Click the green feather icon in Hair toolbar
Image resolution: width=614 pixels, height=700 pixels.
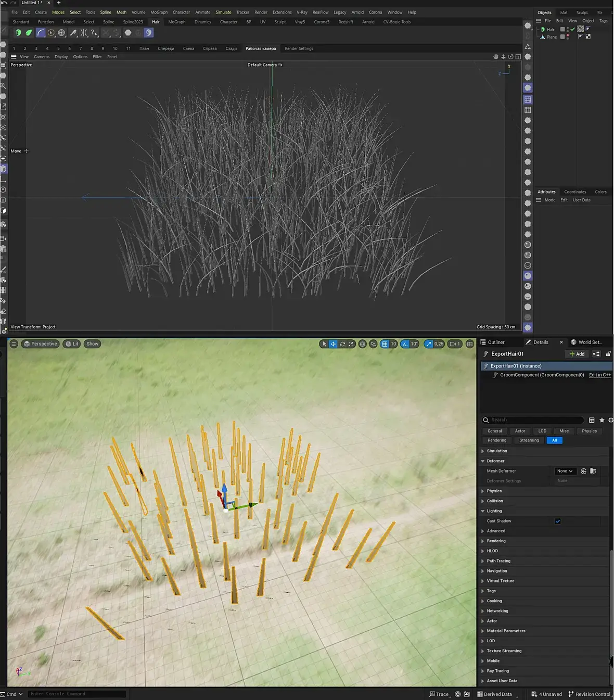coord(29,33)
